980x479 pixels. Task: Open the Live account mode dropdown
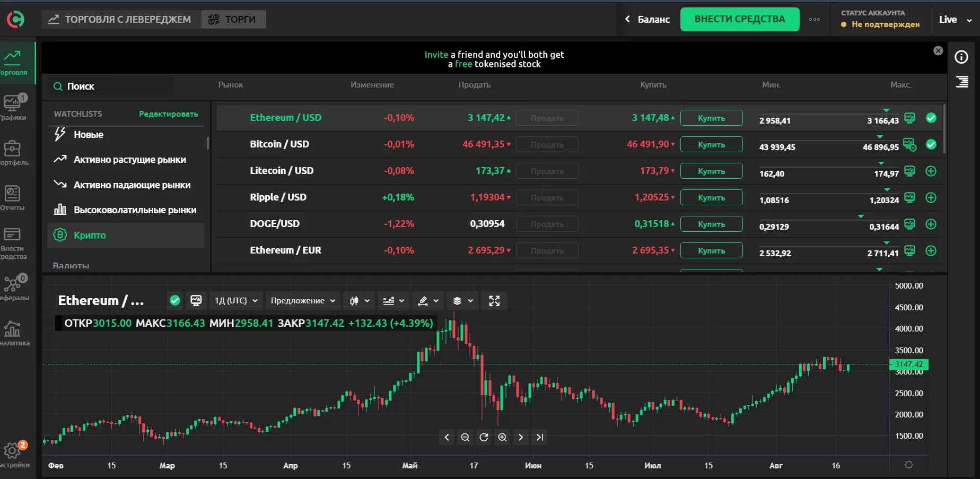956,20
